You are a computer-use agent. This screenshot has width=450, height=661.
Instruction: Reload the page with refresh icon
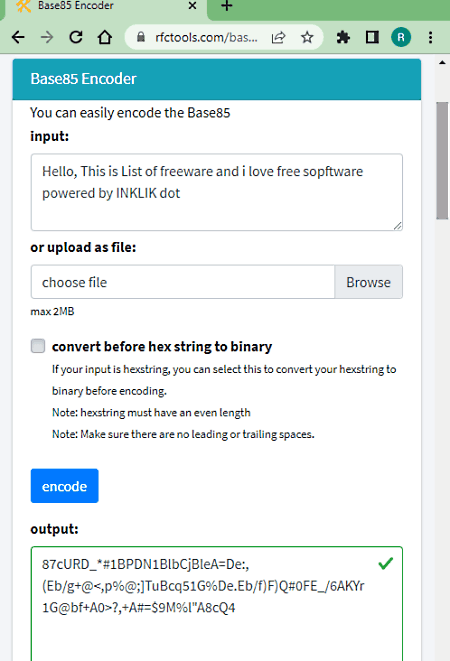click(x=76, y=38)
